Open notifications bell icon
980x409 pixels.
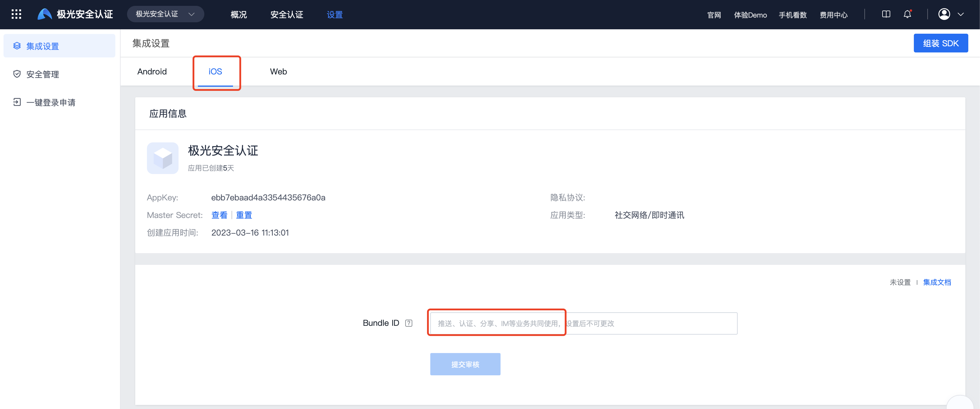point(907,14)
